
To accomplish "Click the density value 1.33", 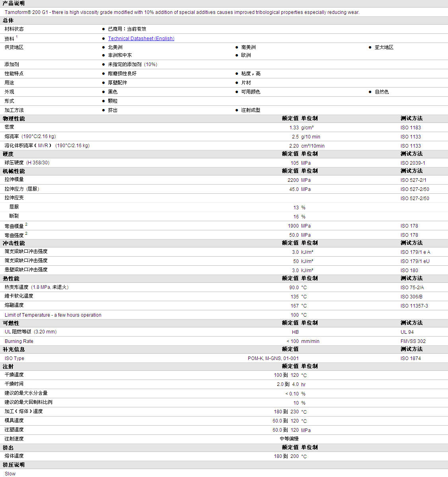I will pos(294,127).
